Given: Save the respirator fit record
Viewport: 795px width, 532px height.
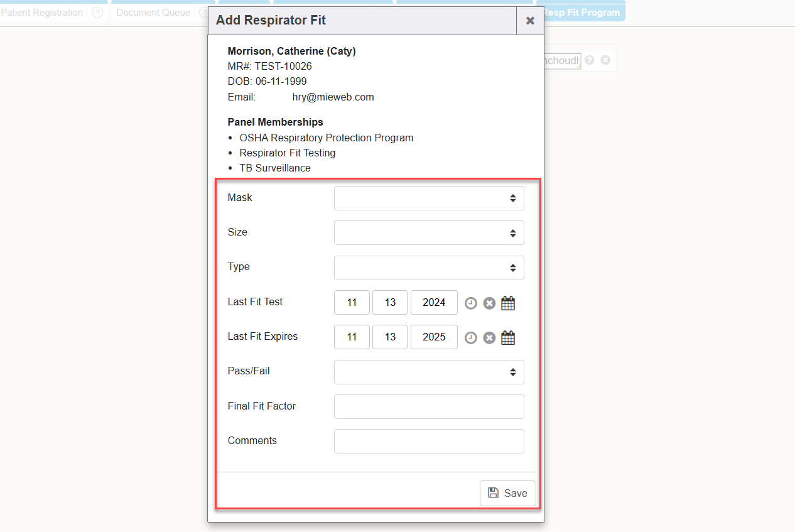Looking at the screenshot, I should [x=507, y=493].
